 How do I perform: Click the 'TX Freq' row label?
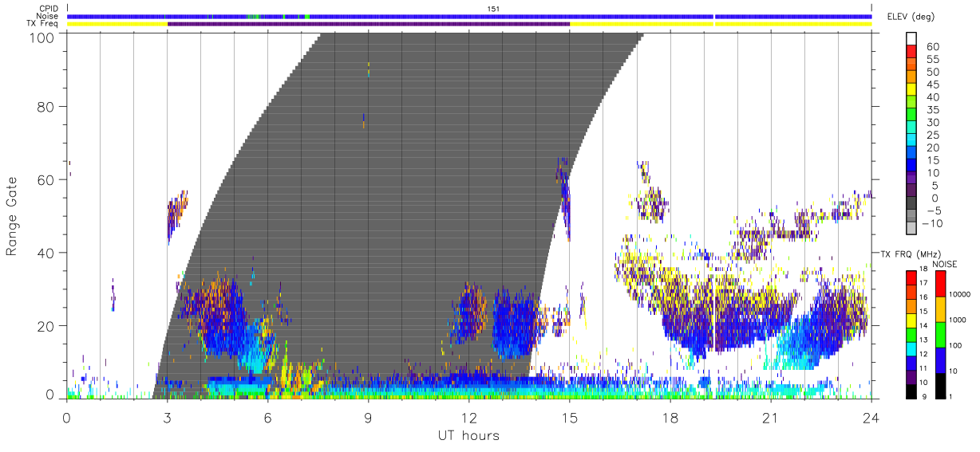pyautogui.click(x=44, y=24)
